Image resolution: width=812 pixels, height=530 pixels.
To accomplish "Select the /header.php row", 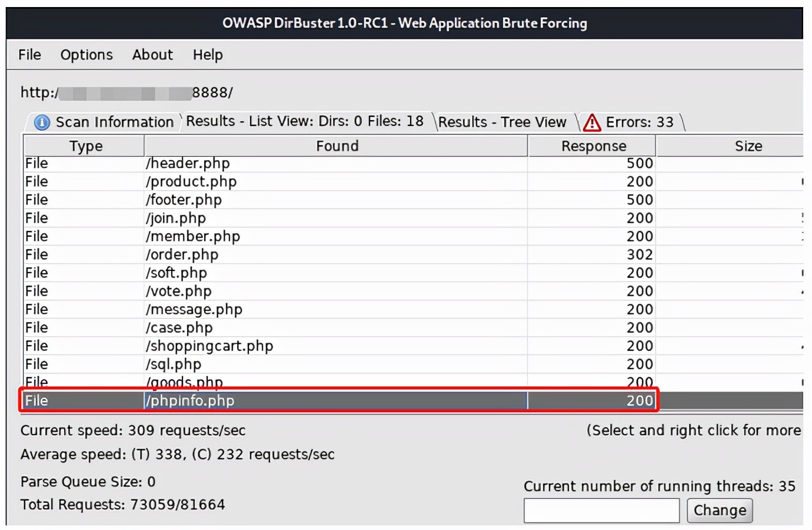I will pyautogui.click(x=414, y=163).
